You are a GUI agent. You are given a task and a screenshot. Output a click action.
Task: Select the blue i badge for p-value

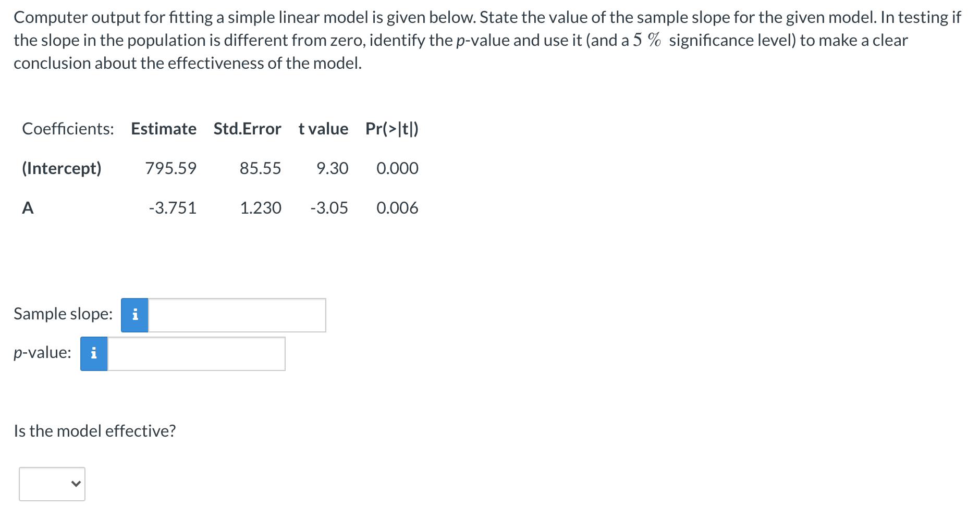tap(94, 353)
